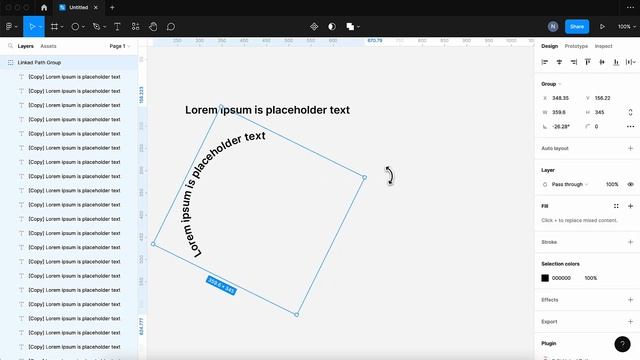
Task: Open the 100% zoom dropdown
Action: 627,27
